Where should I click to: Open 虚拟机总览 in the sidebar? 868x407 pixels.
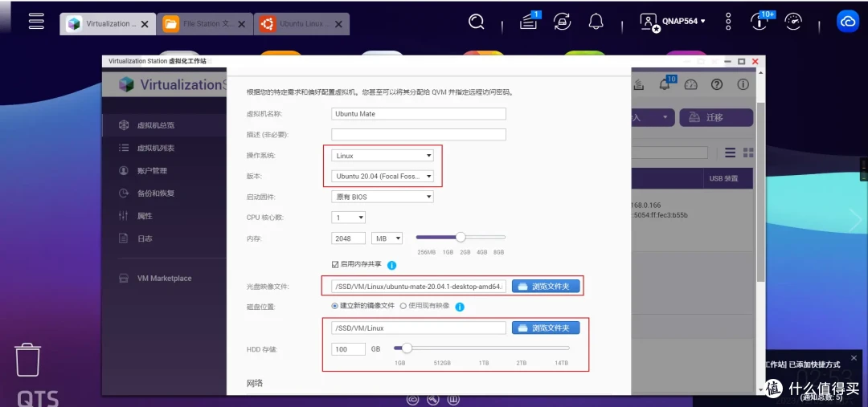(165, 125)
